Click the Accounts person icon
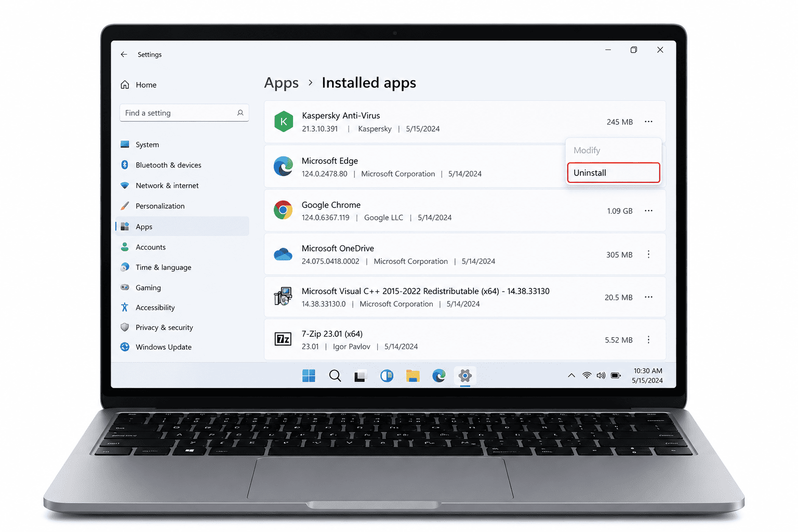 (125, 247)
